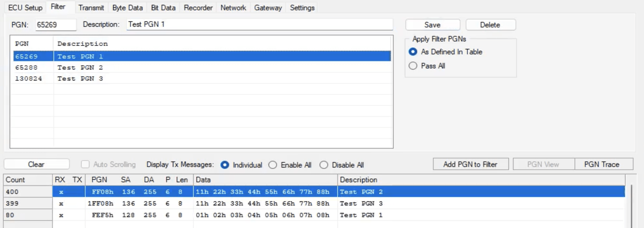Select the Filter tab

[x=58, y=7]
